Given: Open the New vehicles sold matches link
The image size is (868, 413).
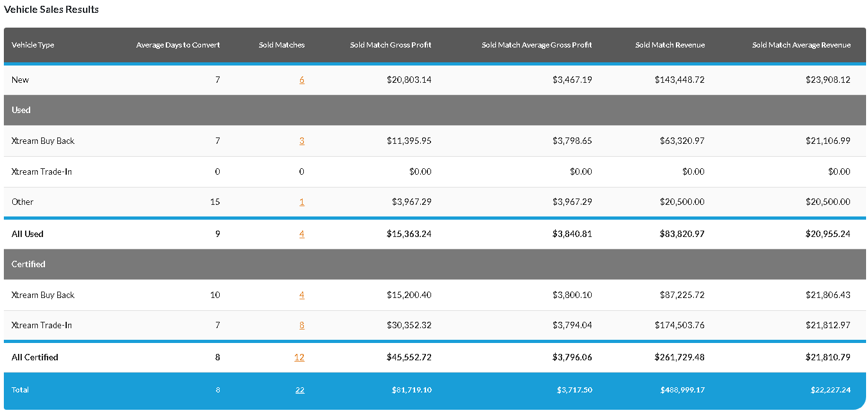Looking at the screenshot, I should point(301,80).
